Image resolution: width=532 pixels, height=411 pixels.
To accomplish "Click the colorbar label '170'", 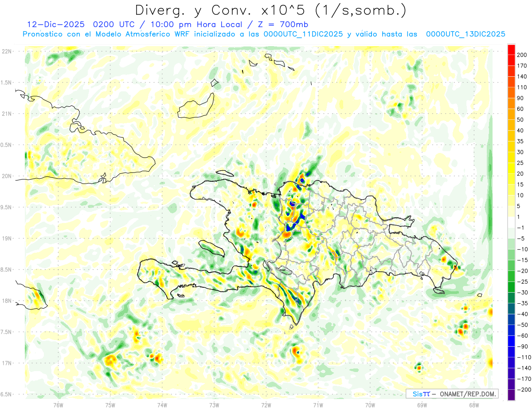I will [522, 66].
